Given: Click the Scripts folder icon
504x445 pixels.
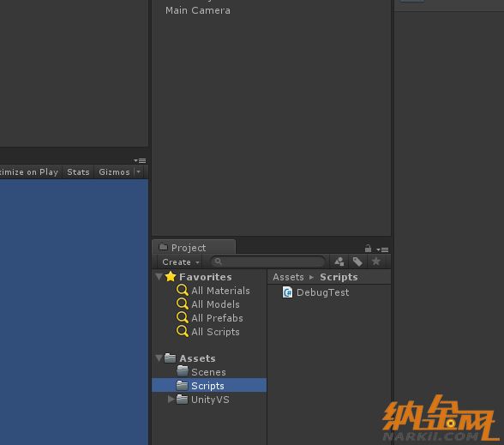Looking at the screenshot, I should coord(182,385).
